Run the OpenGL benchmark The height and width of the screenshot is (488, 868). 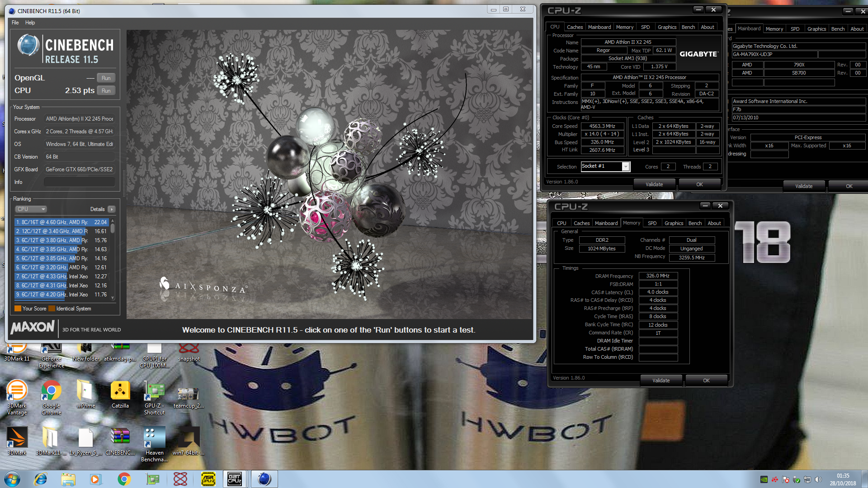click(x=106, y=78)
